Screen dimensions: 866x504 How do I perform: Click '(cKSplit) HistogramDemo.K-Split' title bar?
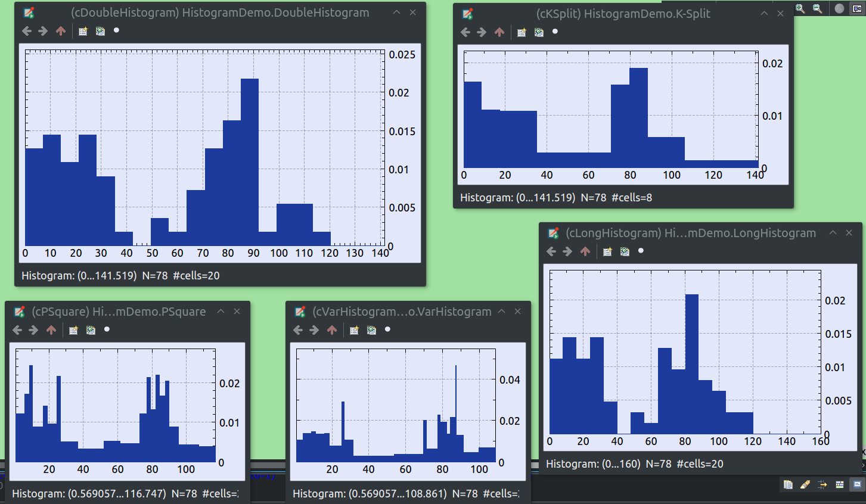tap(623, 14)
